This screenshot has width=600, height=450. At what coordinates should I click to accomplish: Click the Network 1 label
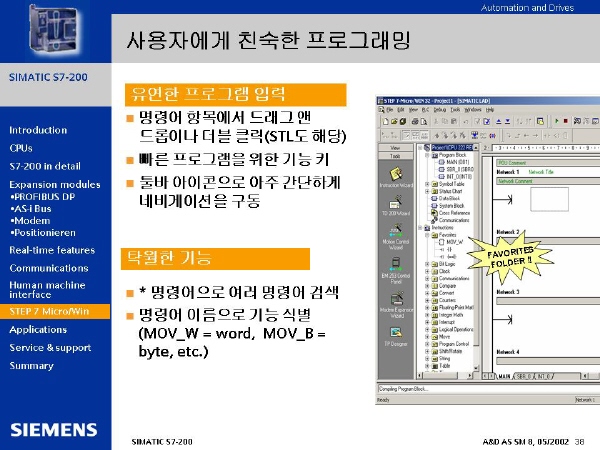tap(508, 172)
